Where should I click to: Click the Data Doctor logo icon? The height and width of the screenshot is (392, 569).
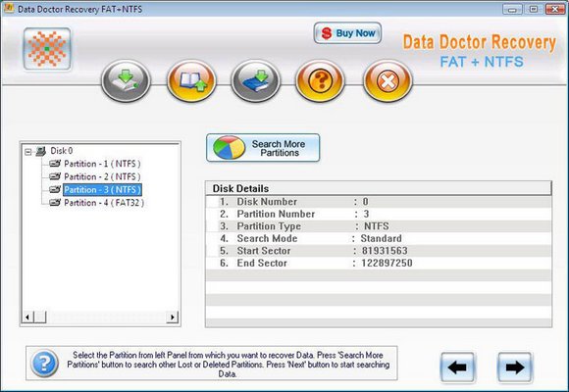coord(47,49)
